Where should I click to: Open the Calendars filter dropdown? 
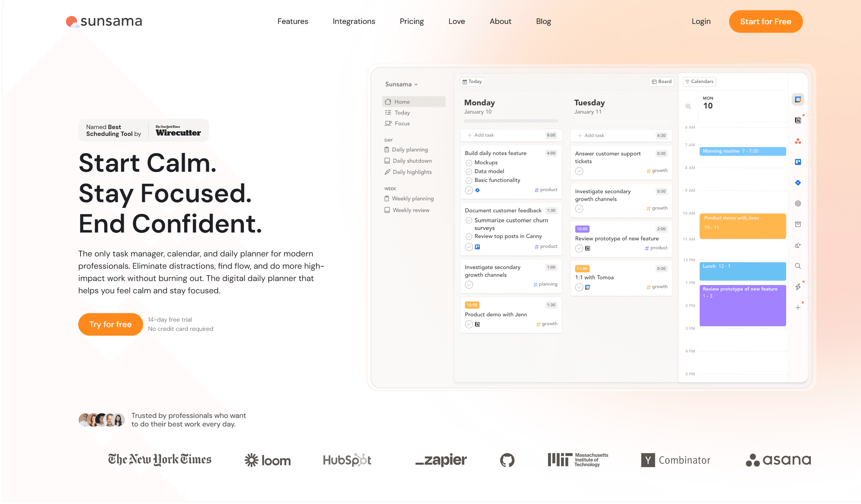699,82
